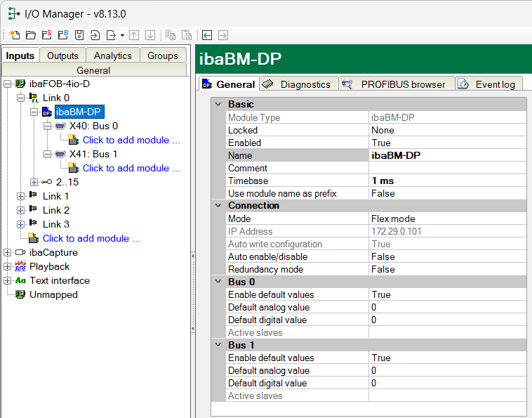Open the Analytics tab

click(112, 55)
